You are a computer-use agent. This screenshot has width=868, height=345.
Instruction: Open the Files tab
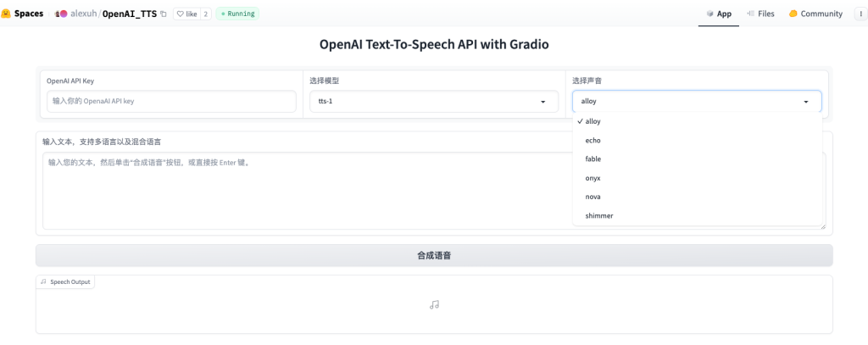tap(760, 14)
